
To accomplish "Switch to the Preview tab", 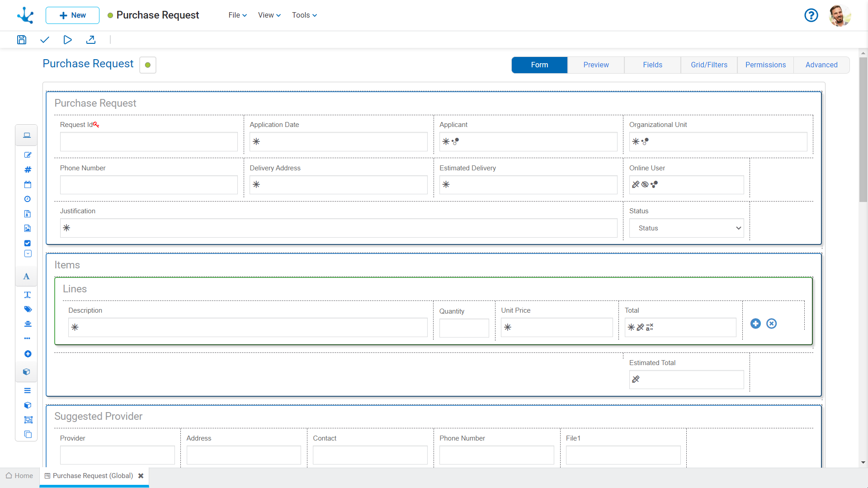I will 595,65.
